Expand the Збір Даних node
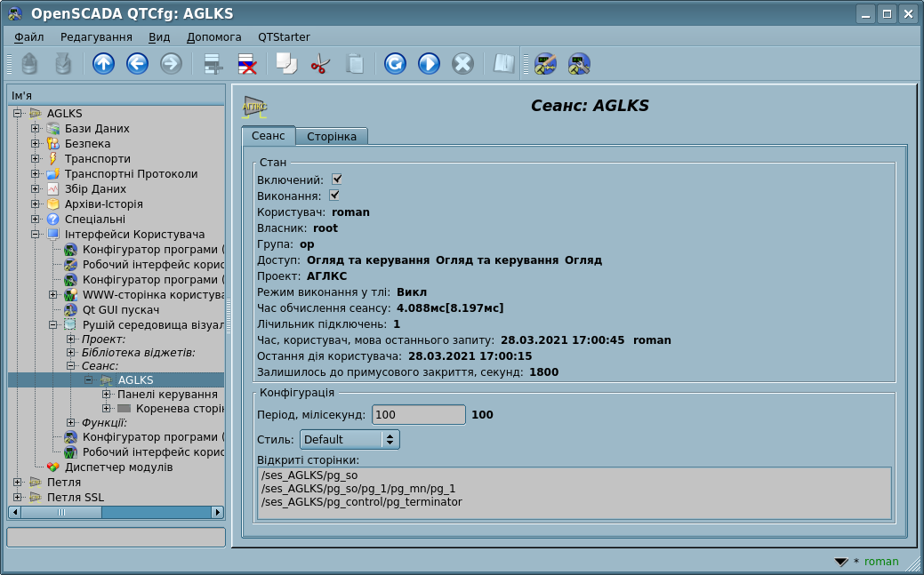 point(36,189)
